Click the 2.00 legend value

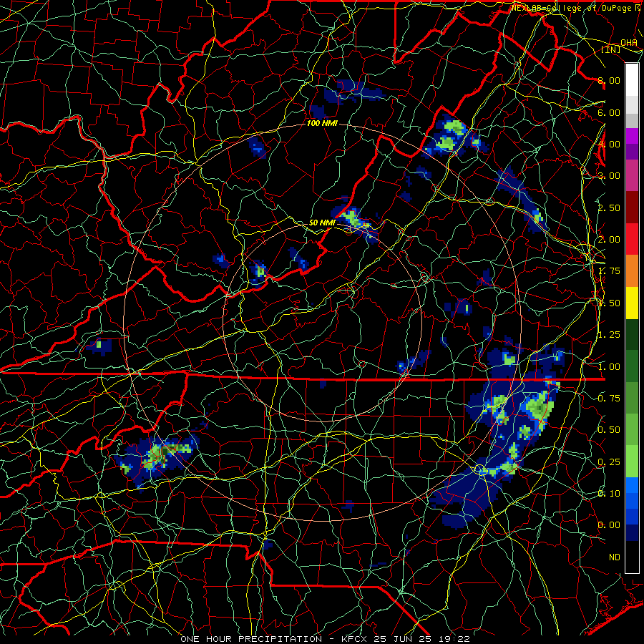pos(609,240)
